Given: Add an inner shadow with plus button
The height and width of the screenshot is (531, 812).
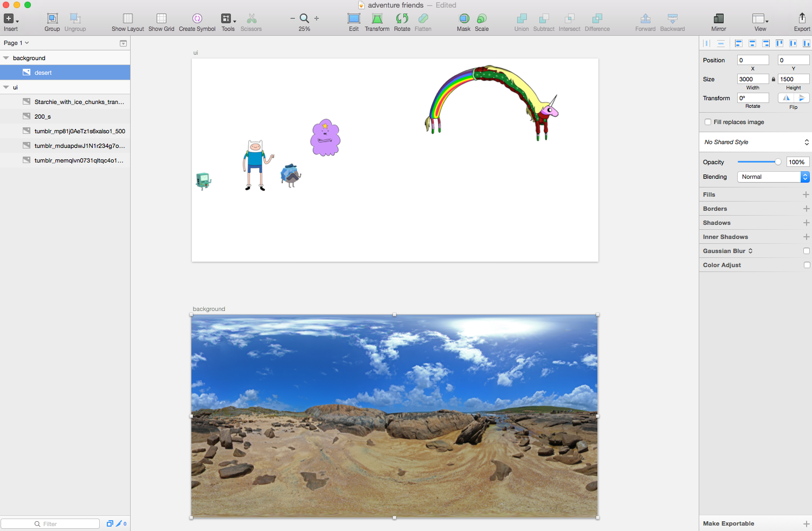Looking at the screenshot, I should pyautogui.click(x=806, y=237).
